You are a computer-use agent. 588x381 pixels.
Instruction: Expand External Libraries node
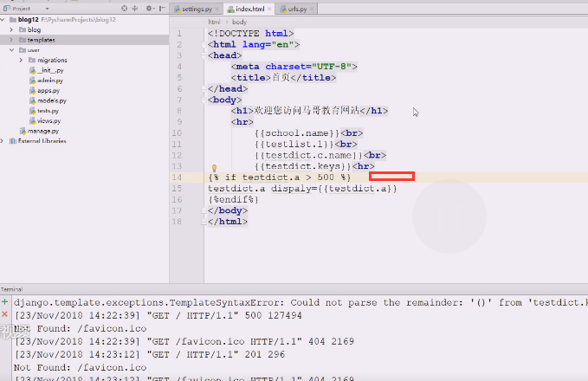click(3, 141)
